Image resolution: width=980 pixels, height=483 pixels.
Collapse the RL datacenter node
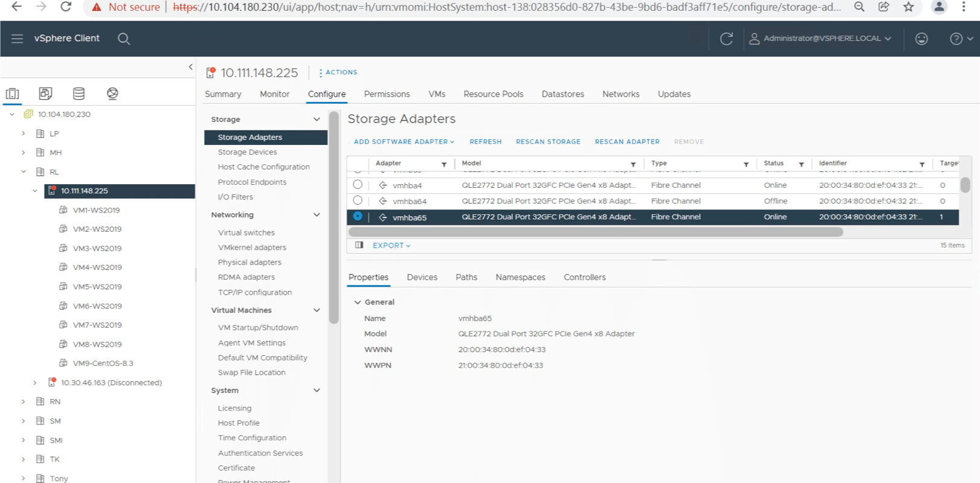point(24,171)
